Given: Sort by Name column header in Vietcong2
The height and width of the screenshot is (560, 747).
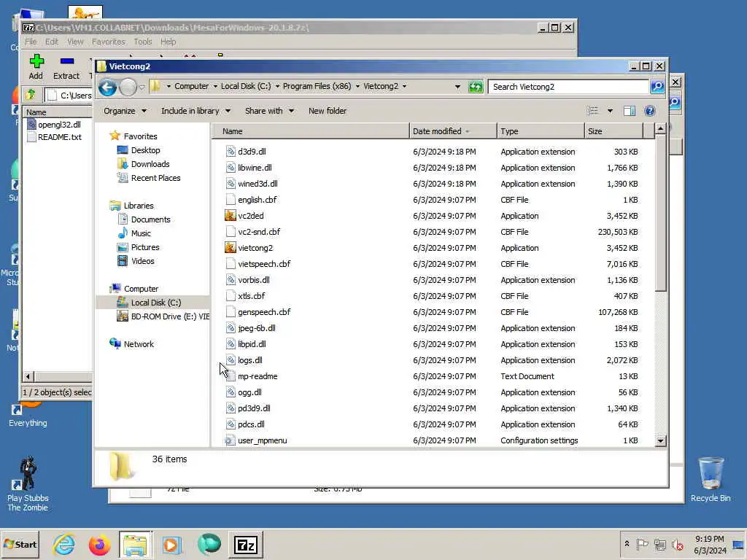Looking at the screenshot, I should click(x=310, y=131).
